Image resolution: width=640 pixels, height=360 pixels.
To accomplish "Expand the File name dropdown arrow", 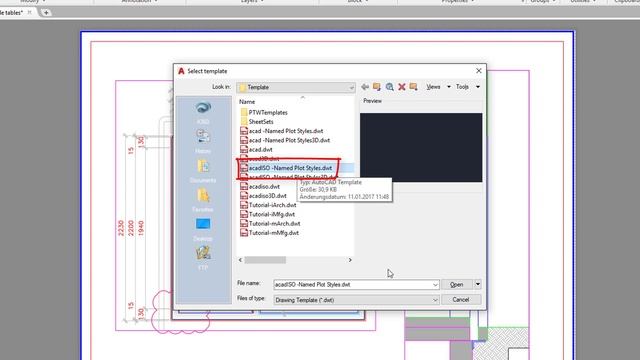I will 435,284.
